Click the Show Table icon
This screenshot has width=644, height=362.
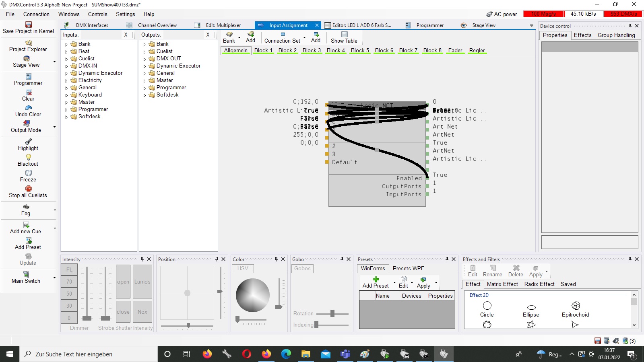344,35
